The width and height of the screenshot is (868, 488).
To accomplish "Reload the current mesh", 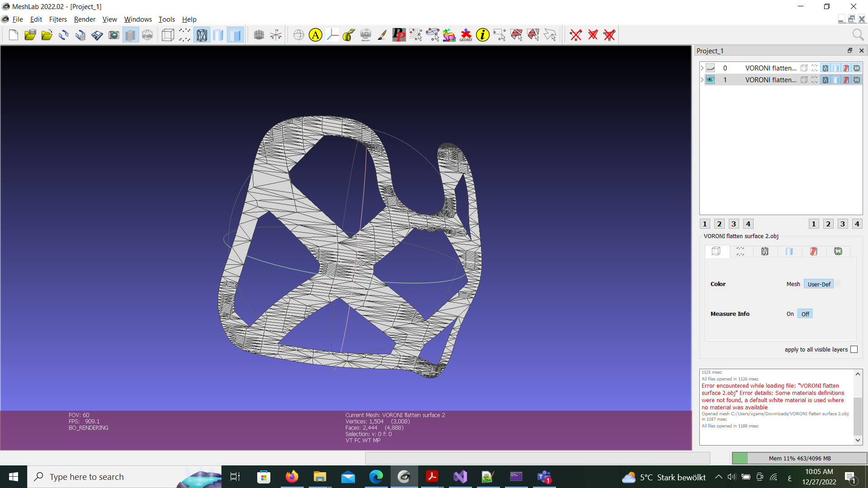I will point(64,35).
